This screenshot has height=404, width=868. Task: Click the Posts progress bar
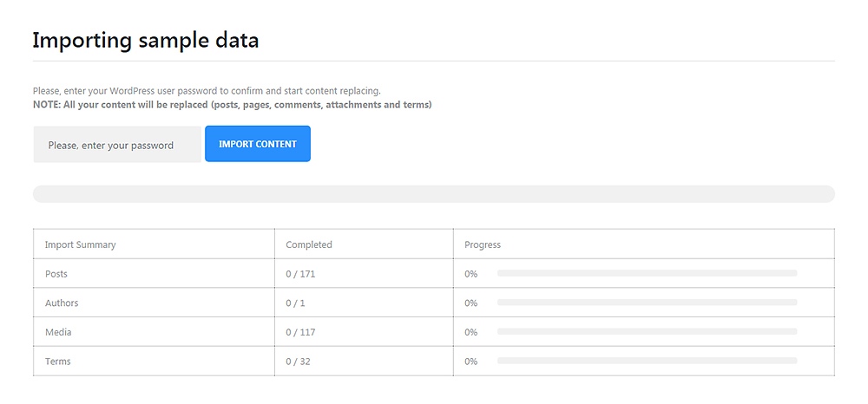coord(647,273)
